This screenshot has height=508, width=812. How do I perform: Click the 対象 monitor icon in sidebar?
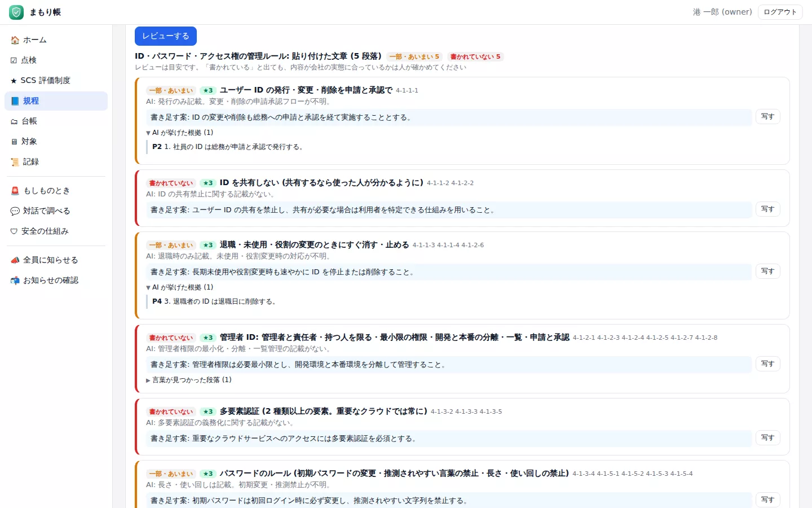(14, 142)
